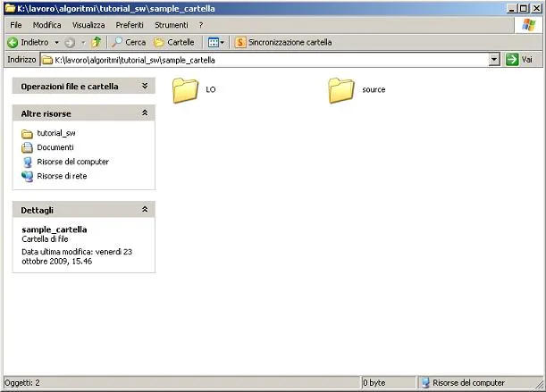Viewport: 546px width, 392px height.
Task: Open forward history dropdown arrow
Action: pyautogui.click(x=83, y=43)
